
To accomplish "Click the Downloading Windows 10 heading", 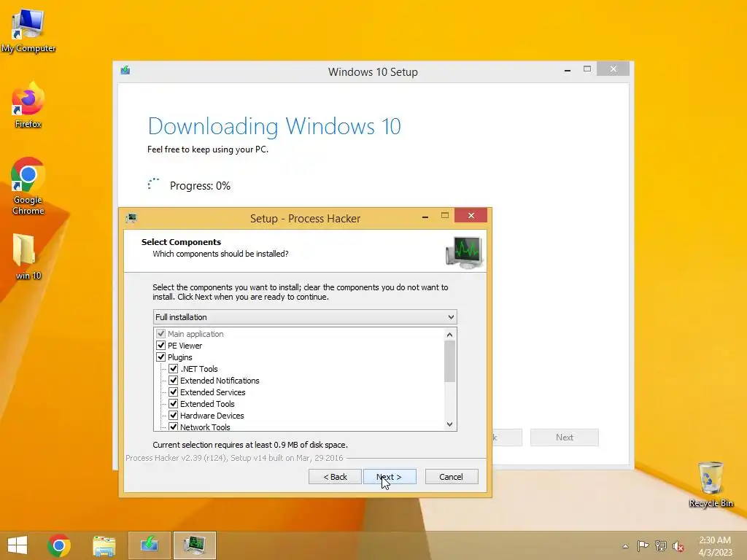I will (x=274, y=126).
